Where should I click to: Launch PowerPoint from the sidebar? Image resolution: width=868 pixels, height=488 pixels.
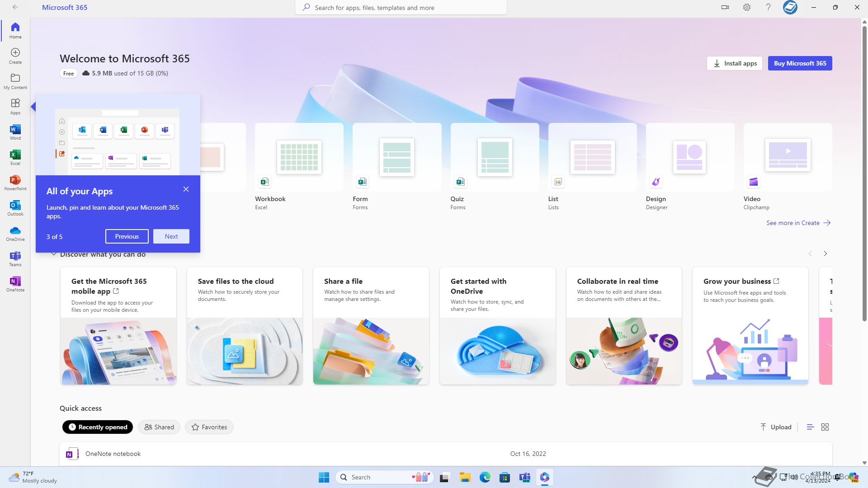[x=15, y=183]
